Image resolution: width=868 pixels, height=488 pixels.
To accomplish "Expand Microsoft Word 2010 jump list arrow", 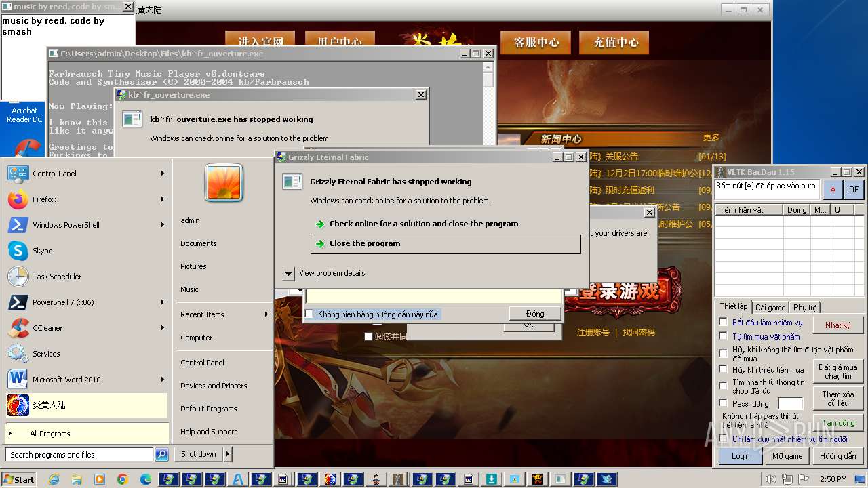I will click(163, 380).
